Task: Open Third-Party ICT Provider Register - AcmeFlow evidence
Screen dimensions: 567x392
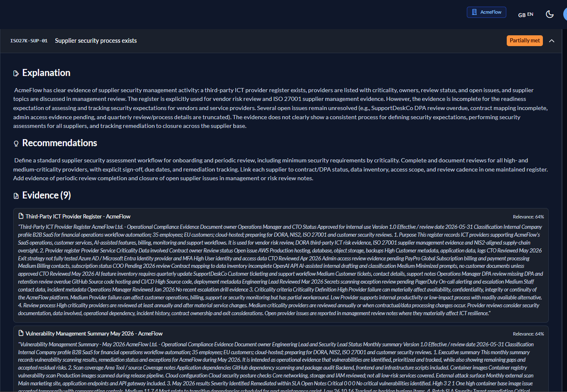Action: [78, 216]
